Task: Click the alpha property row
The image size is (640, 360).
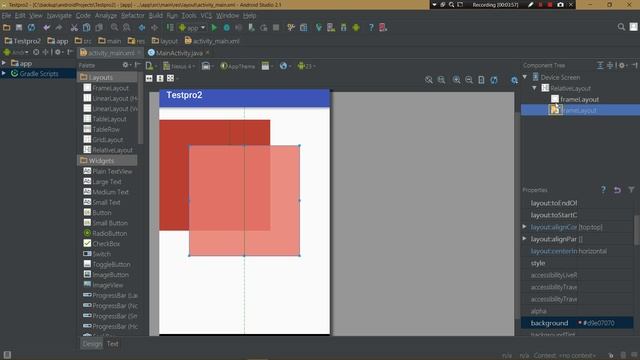Action: coord(578,311)
